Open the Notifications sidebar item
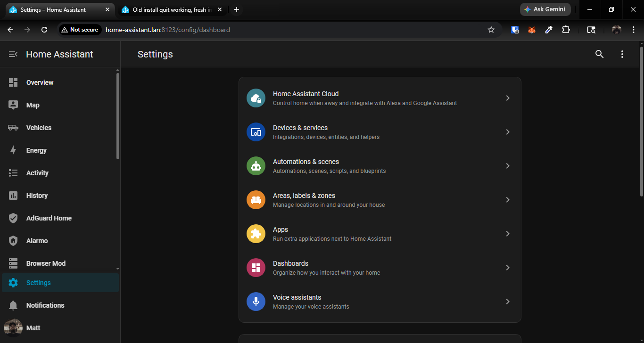Screen dimensions: 644x343 pyautogui.click(x=45, y=305)
